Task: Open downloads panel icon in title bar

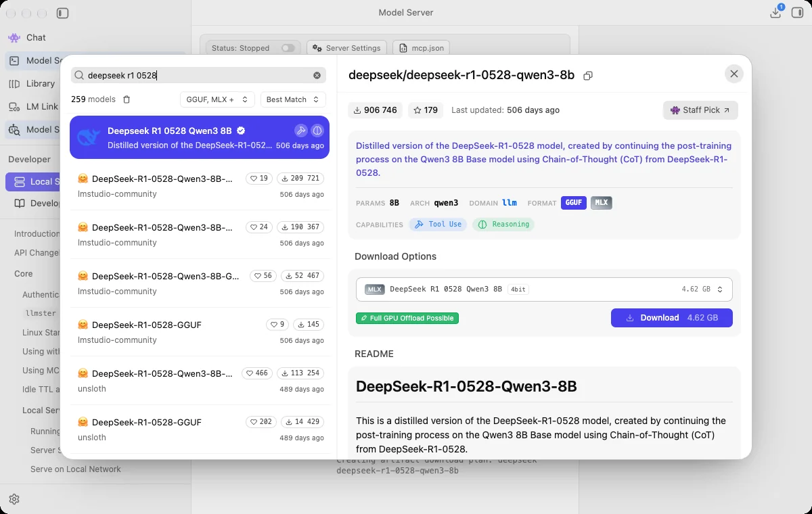Action: pyautogui.click(x=776, y=12)
